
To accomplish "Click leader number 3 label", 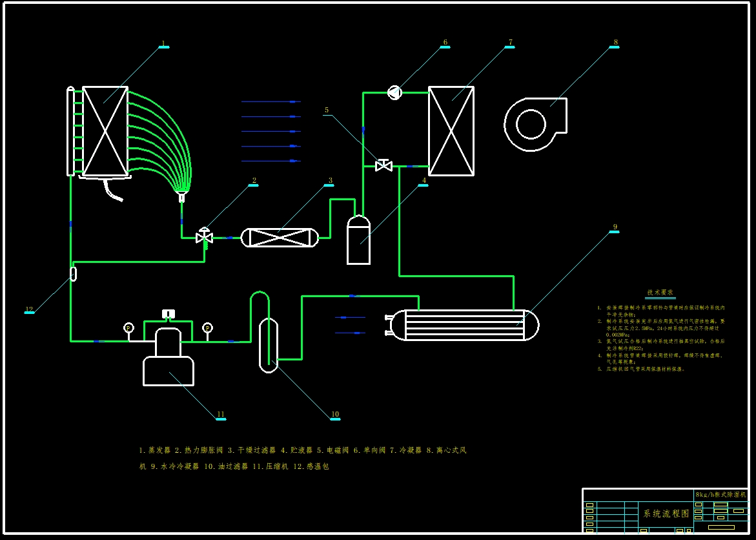I will click(331, 180).
